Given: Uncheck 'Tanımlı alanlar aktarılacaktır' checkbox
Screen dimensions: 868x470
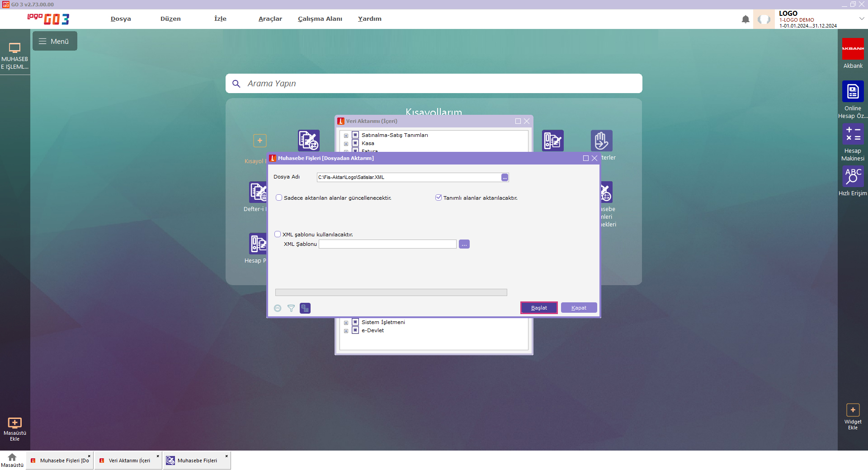Looking at the screenshot, I should pos(438,197).
